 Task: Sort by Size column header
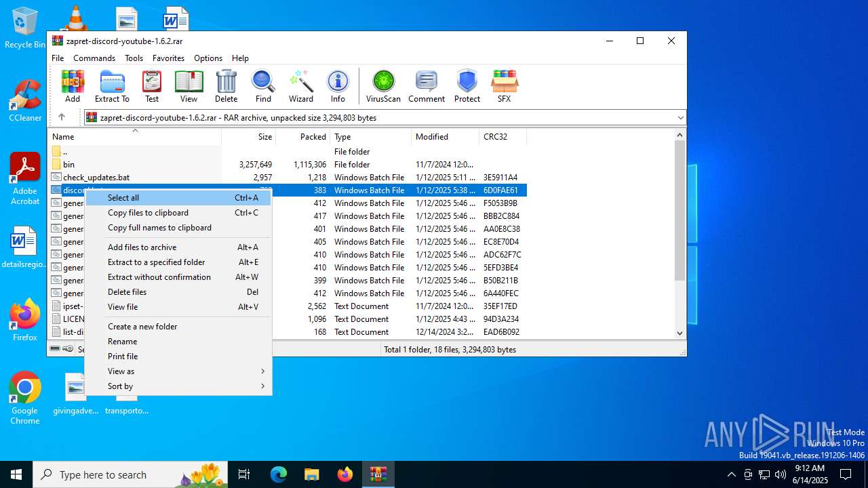tap(249, 136)
